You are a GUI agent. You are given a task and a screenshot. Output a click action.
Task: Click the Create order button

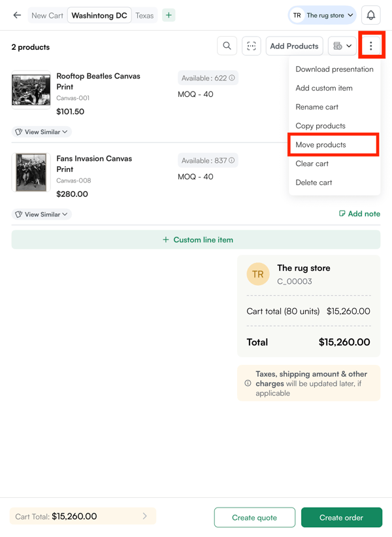(x=342, y=517)
